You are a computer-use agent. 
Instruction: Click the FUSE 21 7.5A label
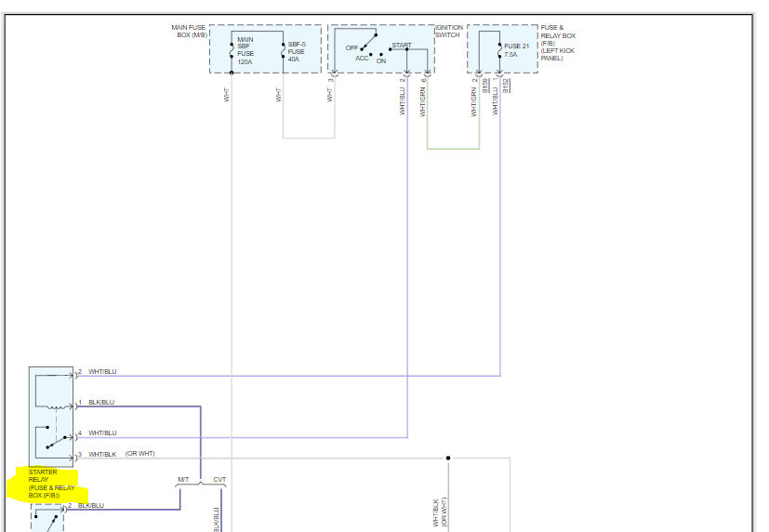(516, 50)
